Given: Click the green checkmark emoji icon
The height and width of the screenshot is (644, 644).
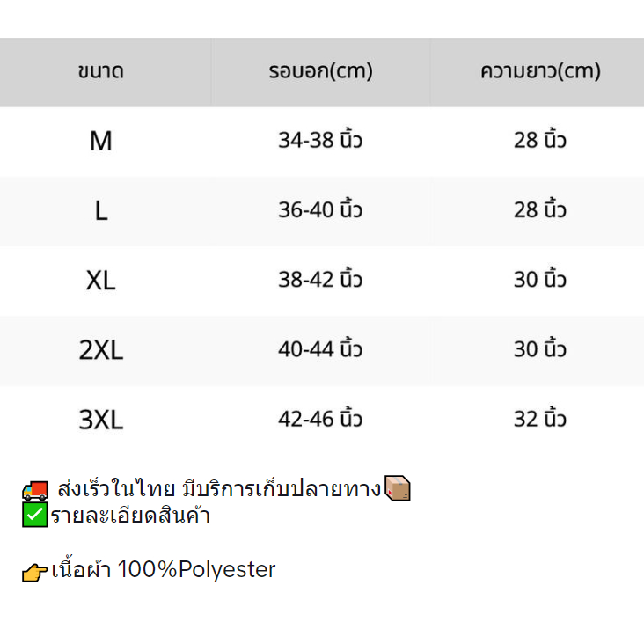Looking at the screenshot, I should tap(35, 516).
